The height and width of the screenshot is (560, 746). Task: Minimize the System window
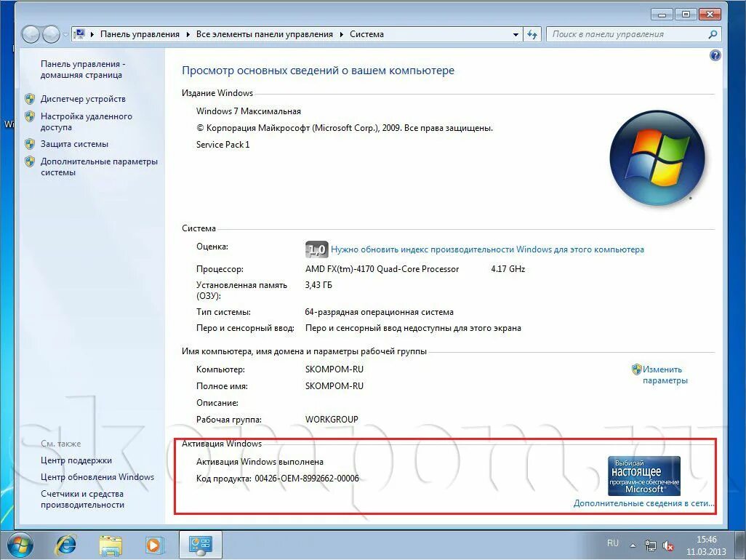coord(662,15)
